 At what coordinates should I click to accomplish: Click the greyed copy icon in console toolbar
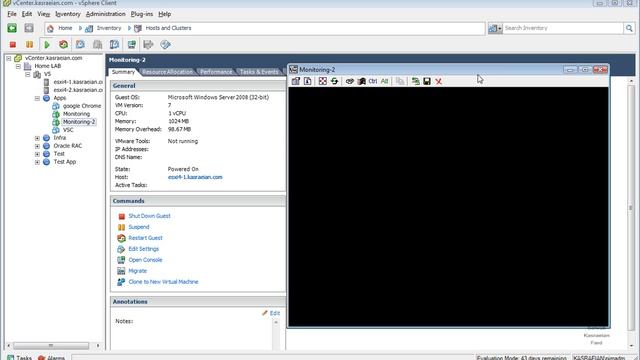click(400, 81)
